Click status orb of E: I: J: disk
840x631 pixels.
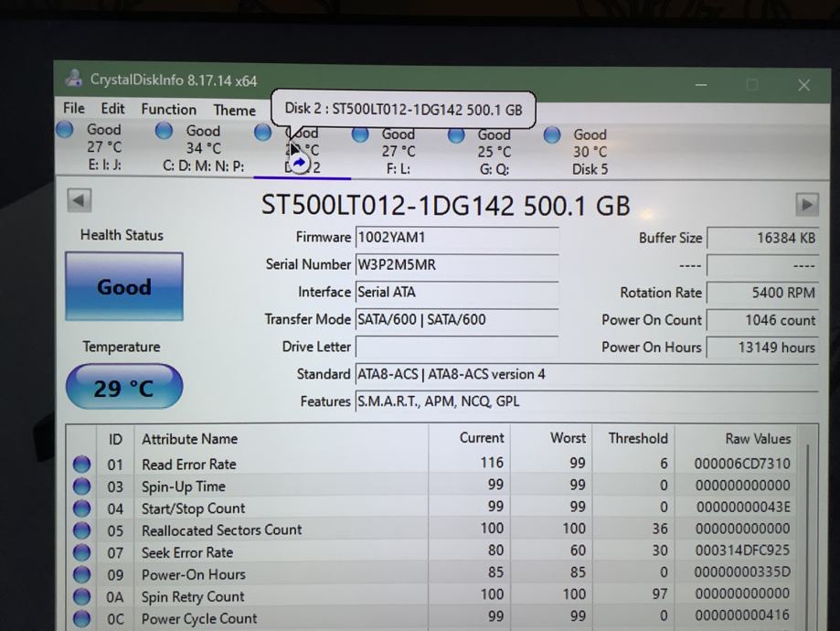64,129
